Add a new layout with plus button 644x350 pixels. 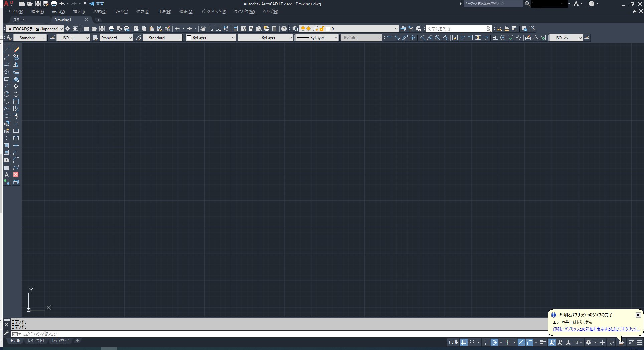click(77, 341)
